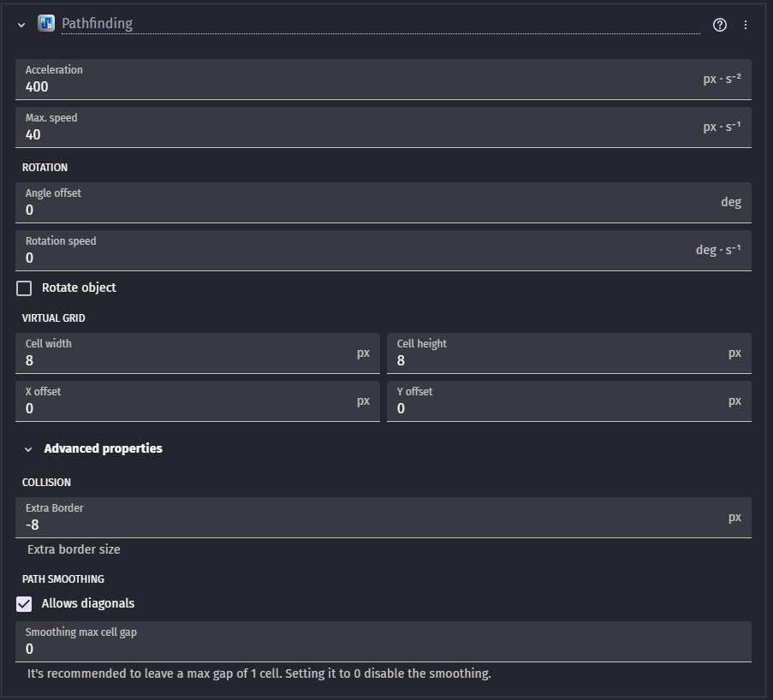The image size is (773, 700).
Task: Click the Acceleration input field
Action: tap(360, 86)
